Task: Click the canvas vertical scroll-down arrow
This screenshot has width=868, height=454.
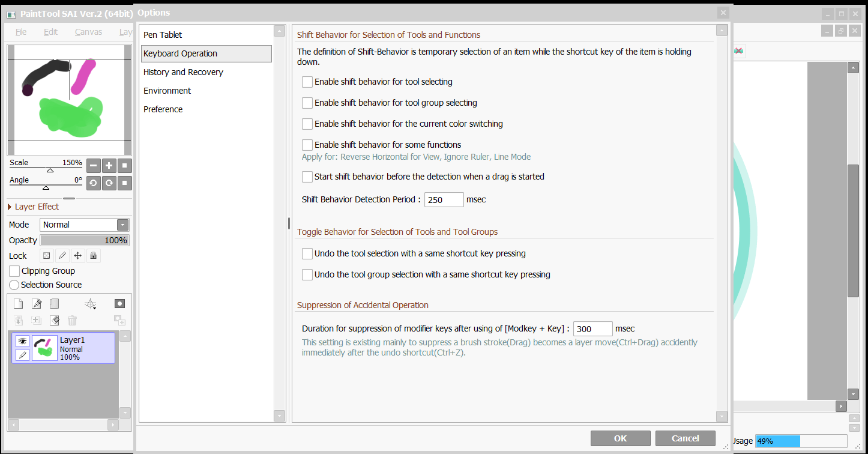Action: coord(853,394)
